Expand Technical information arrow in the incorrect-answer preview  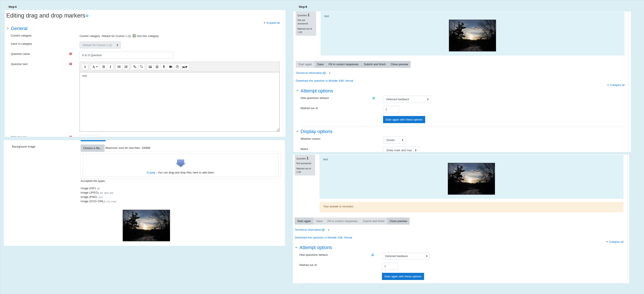329,230
